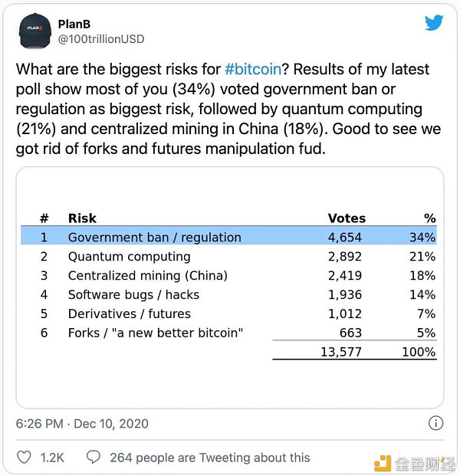Click the info circle icon
Screen dimensions: 460x476
pos(435,423)
